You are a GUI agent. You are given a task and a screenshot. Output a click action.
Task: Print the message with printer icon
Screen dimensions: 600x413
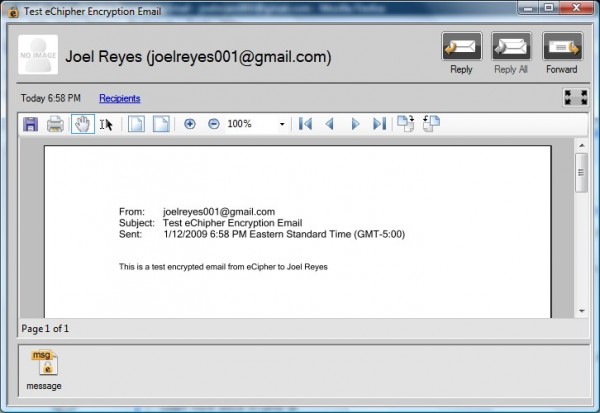(55, 124)
